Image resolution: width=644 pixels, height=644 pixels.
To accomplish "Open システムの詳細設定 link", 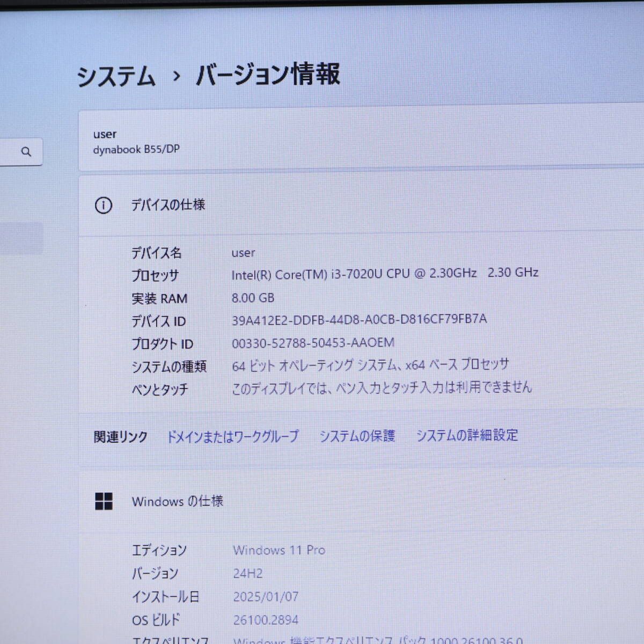I will point(467,435).
